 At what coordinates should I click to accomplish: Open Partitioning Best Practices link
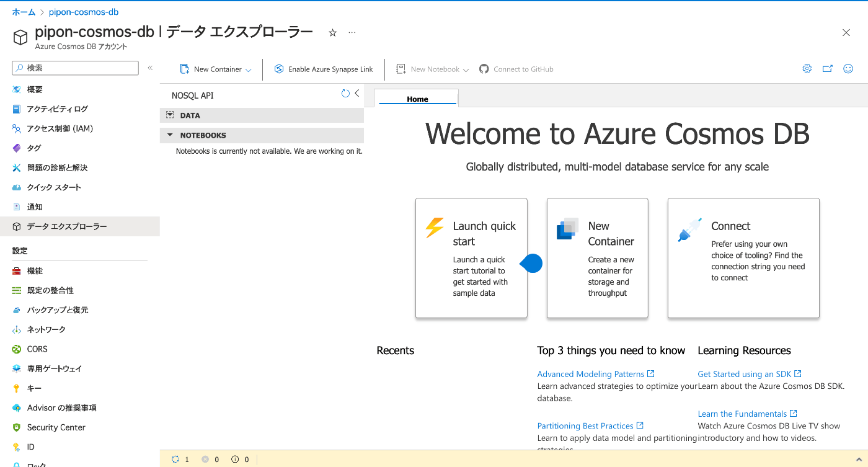590,426
